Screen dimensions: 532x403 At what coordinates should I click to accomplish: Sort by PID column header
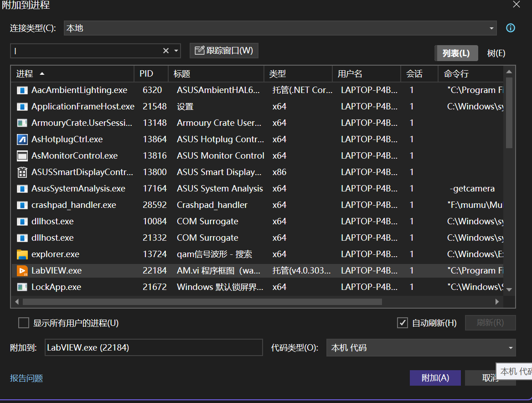pyautogui.click(x=151, y=73)
